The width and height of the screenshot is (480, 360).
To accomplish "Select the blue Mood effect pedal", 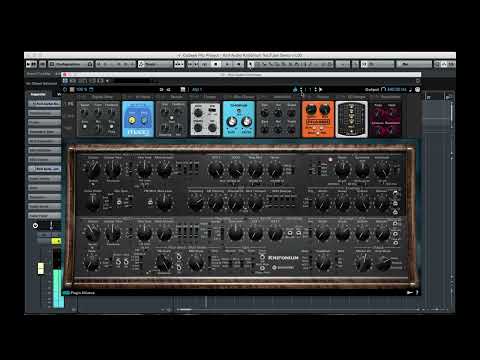I will tap(138, 119).
